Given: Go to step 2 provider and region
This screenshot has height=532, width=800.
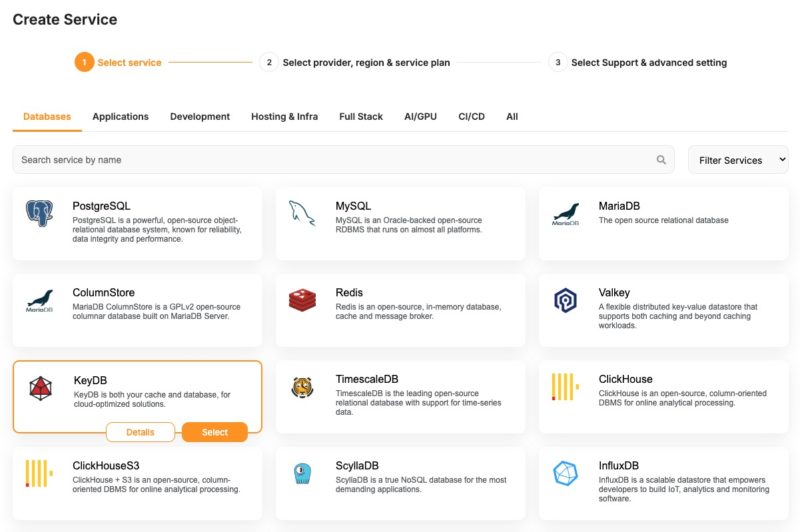Looking at the screenshot, I should (366, 63).
